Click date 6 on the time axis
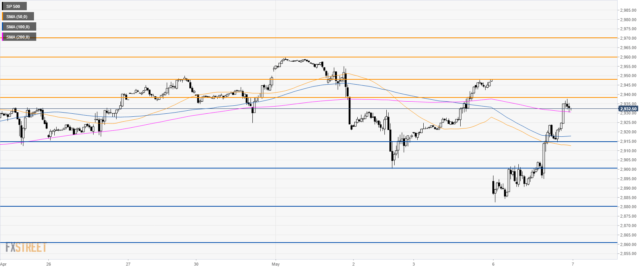 point(493,264)
